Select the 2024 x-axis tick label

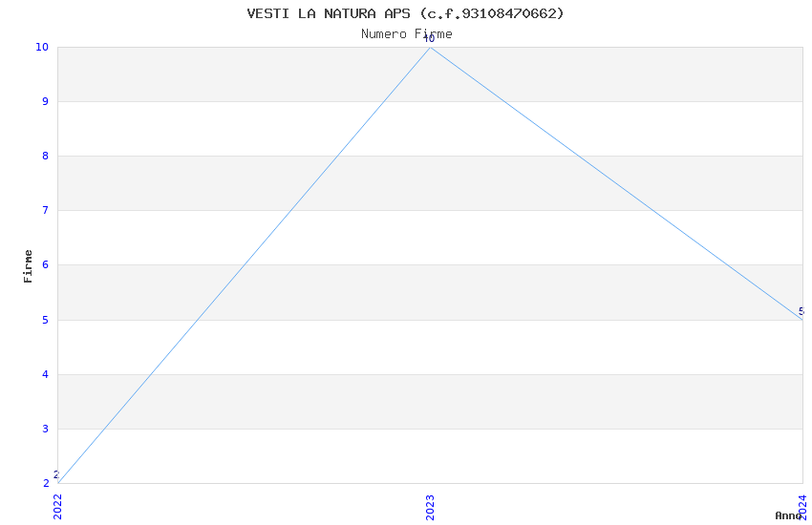pyautogui.click(x=803, y=507)
